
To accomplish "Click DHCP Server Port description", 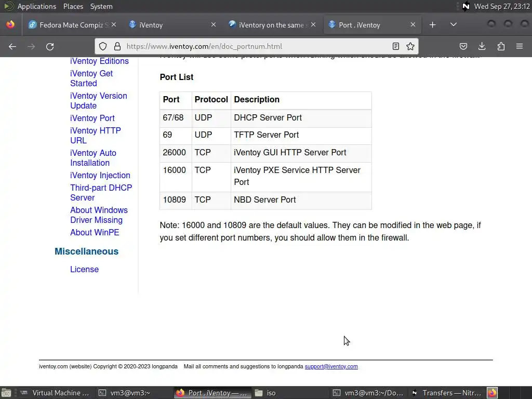I will click(268, 118).
